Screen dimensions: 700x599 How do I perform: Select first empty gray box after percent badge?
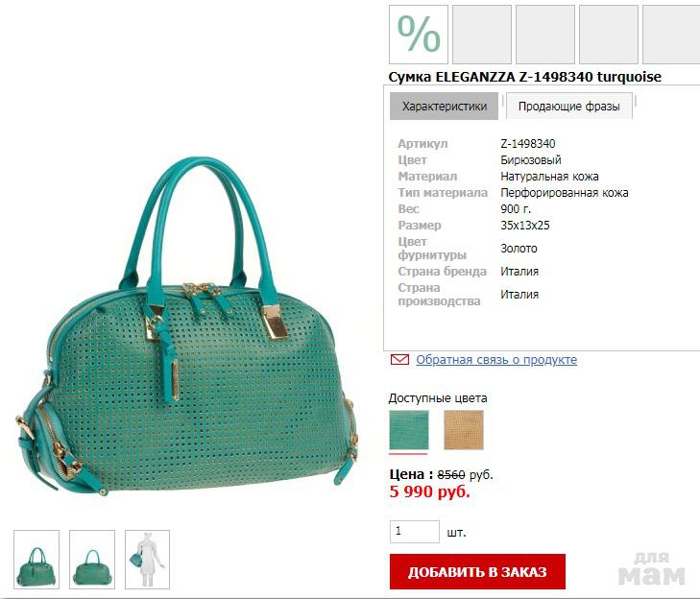[x=482, y=35]
